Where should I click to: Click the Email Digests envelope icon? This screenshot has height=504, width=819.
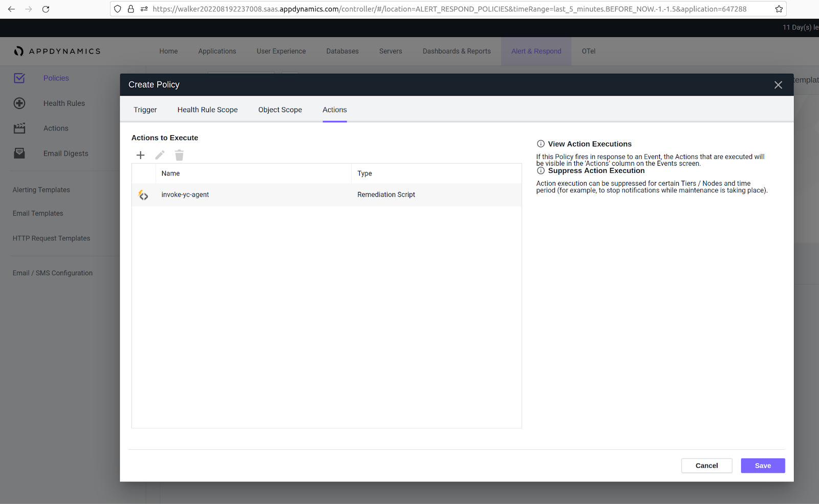pyautogui.click(x=19, y=154)
